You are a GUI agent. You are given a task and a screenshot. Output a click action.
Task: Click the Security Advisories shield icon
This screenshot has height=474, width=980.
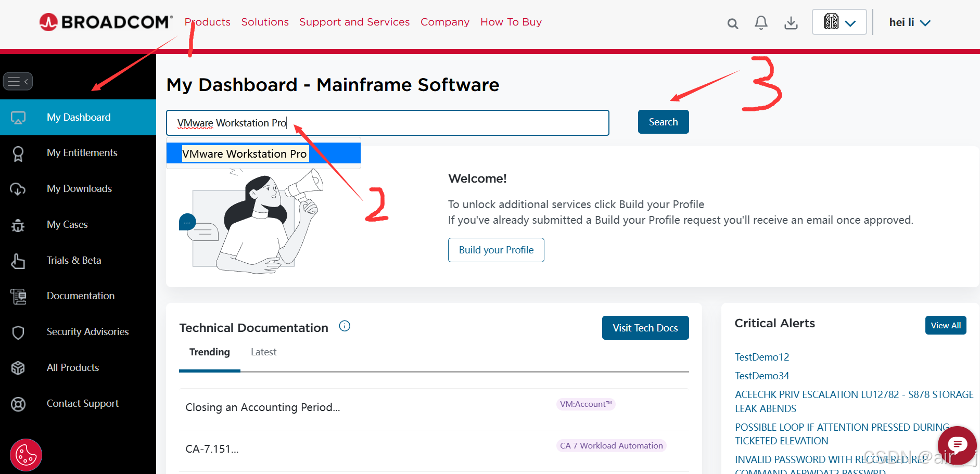18,332
